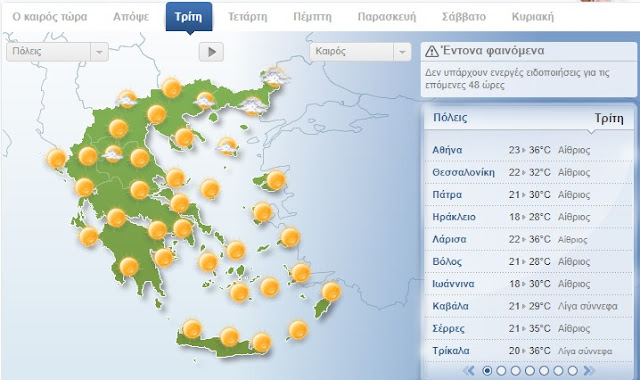Click the Έντονα φαινόμενα warning triangle icon
Image resolution: width=640 pixels, height=380 pixels.
431,51
